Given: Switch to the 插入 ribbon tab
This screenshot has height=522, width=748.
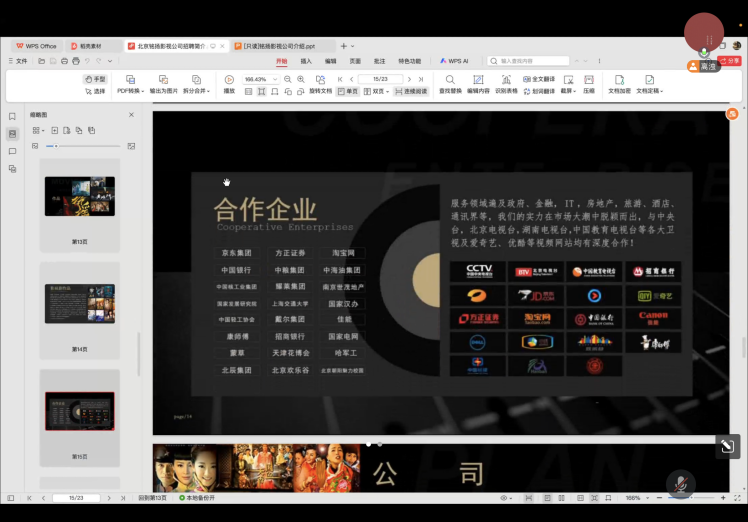Looking at the screenshot, I should 306,61.
